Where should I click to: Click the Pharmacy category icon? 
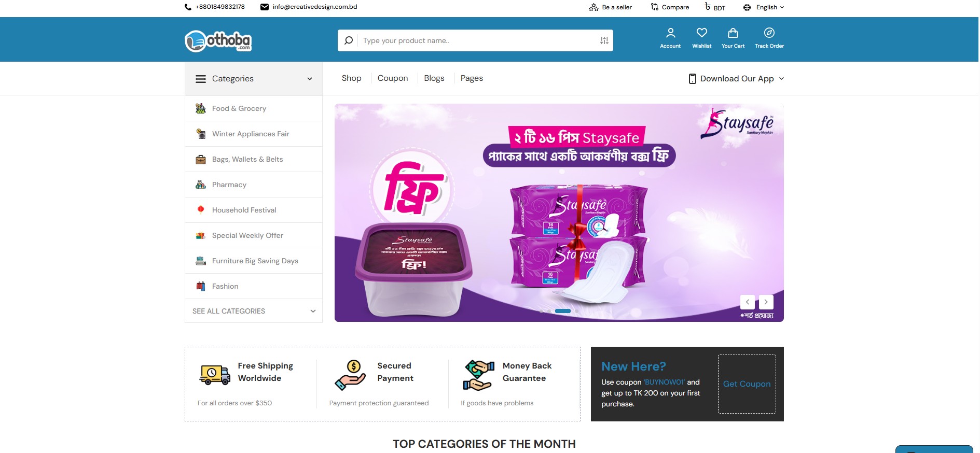tap(201, 185)
